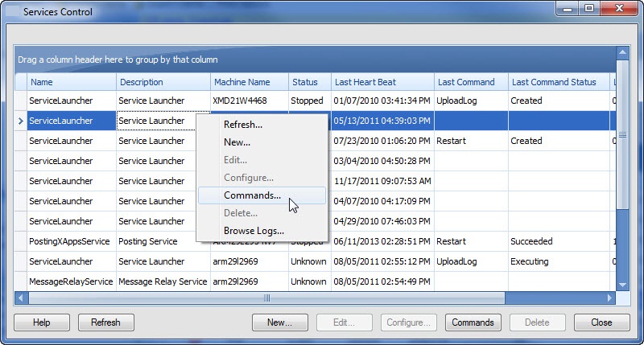Select the PostingXAppsService row
The width and height of the screenshot is (644, 345).
pyautogui.click(x=71, y=241)
